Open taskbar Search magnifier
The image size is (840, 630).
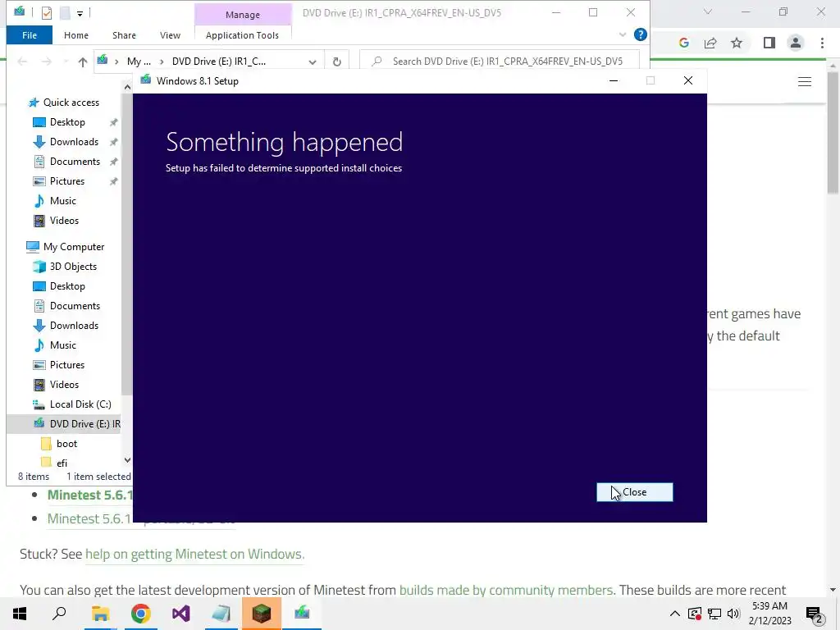pyautogui.click(x=59, y=614)
